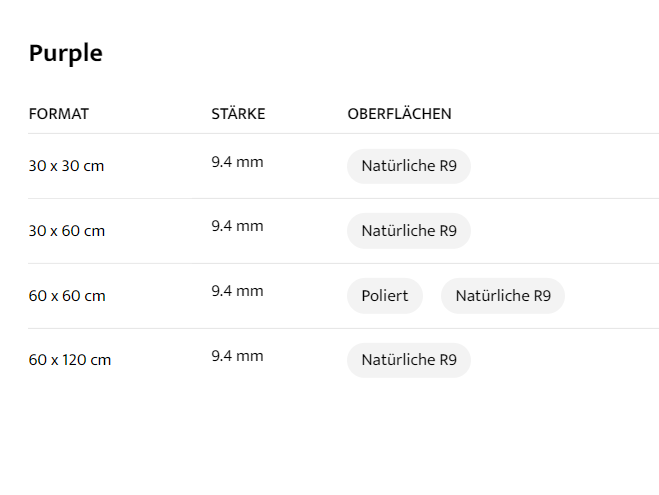Click the Purple heading
The image size is (659, 495).
[66, 54]
